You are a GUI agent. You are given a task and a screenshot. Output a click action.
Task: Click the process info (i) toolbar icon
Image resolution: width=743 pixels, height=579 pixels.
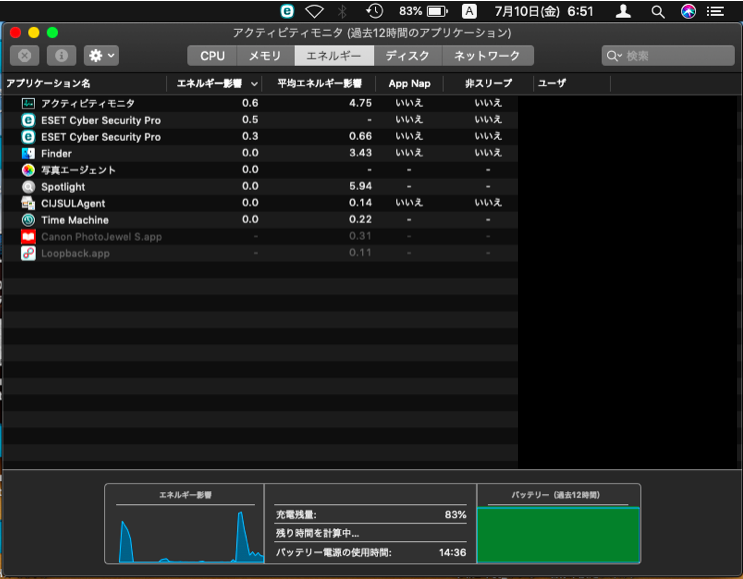click(x=60, y=56)
